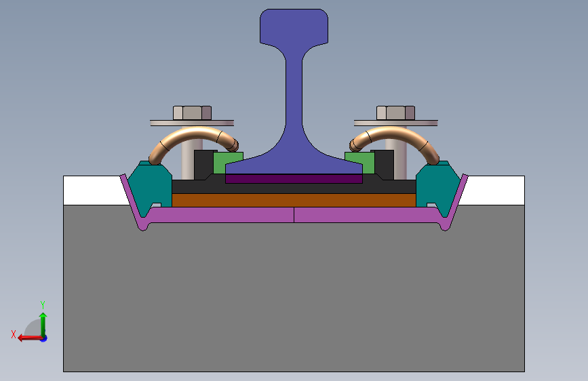Select the black base plate
The height and width of the screenshot is (381, 588).
coord(294,188)
